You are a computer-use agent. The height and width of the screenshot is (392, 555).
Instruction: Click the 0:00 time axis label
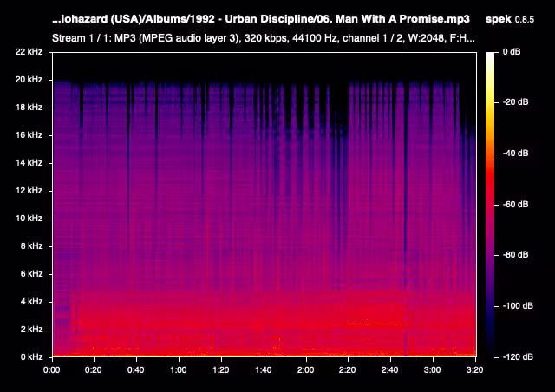[x=52, y=370]
